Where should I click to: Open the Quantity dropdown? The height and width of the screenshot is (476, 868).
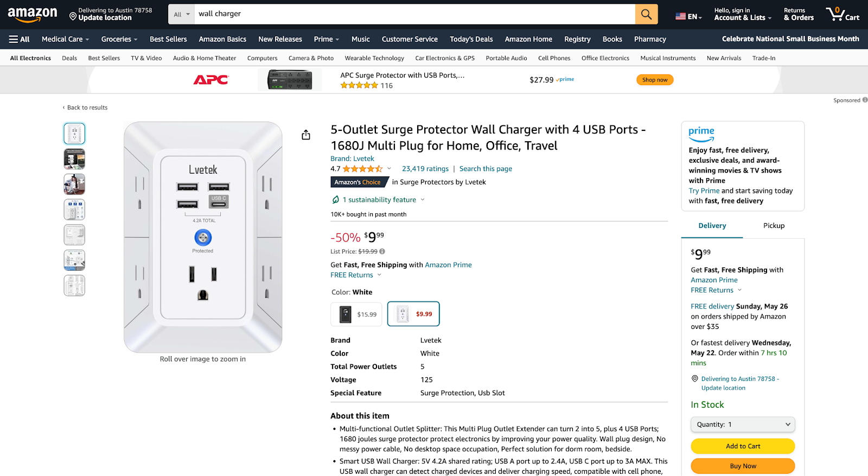click(x=742, y=424)
